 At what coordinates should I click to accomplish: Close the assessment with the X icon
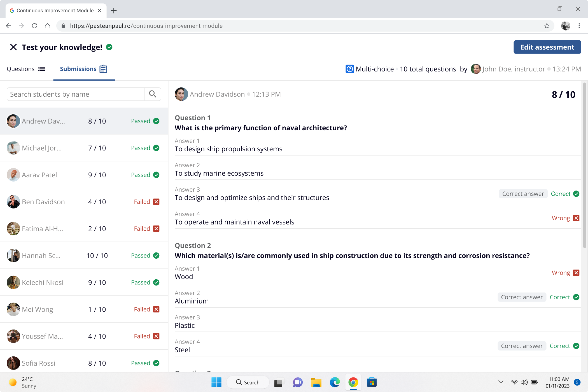(x=13, y=47)
